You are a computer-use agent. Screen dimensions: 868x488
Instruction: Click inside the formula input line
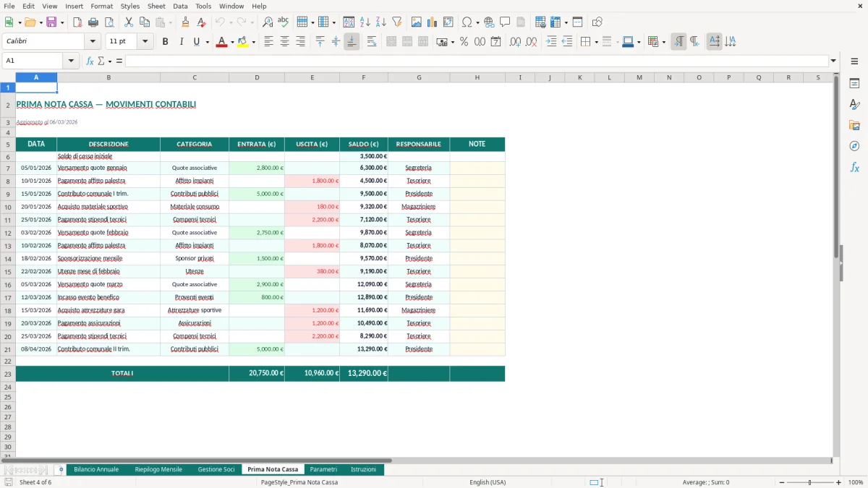tap(476, 61)
